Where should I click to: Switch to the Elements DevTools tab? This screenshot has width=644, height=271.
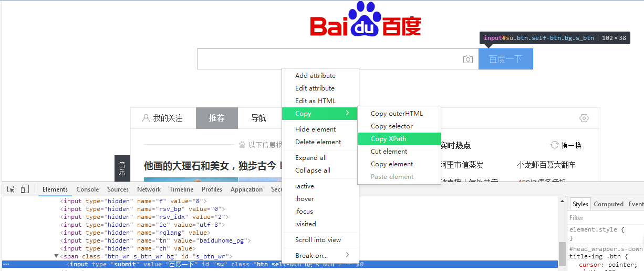pyautogui.click(x=55, y=189)
